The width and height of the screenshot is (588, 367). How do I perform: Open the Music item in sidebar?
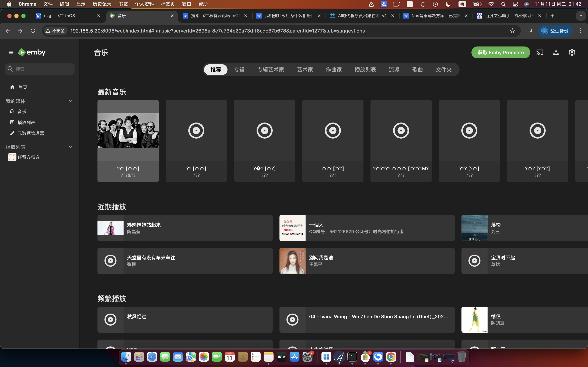[x=22, y=111]
